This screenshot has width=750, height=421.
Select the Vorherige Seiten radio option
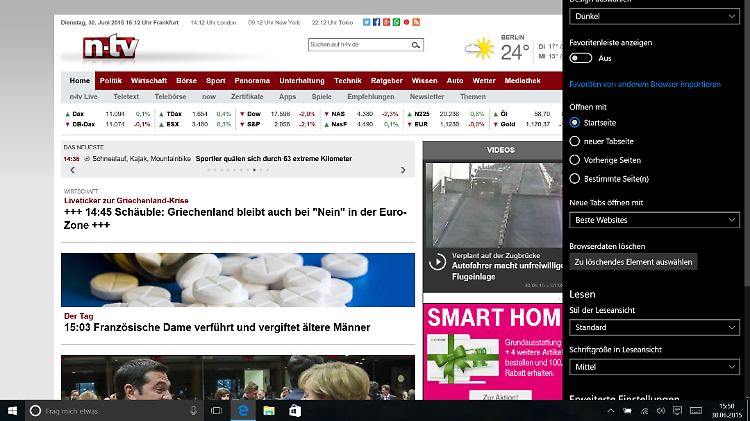574,160
